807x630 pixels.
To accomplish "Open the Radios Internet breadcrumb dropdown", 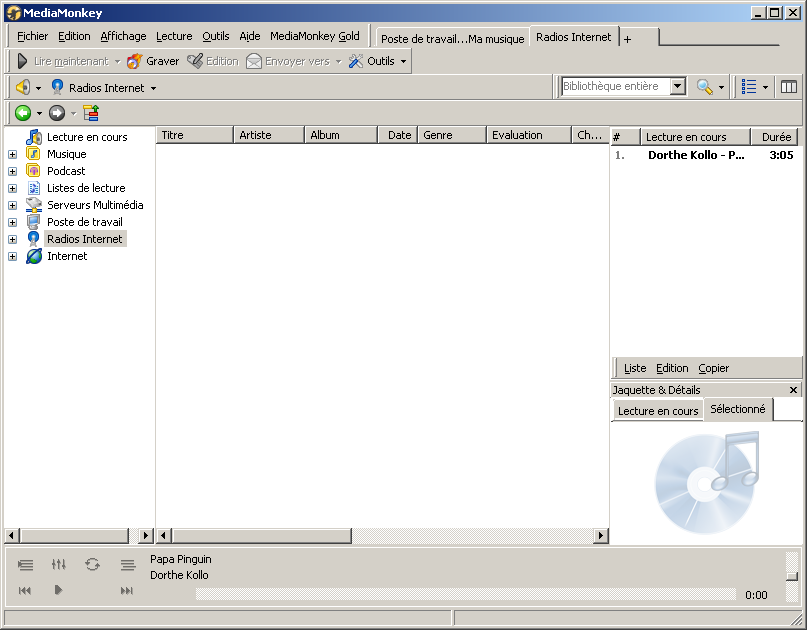I will click(x=153, y=88).
